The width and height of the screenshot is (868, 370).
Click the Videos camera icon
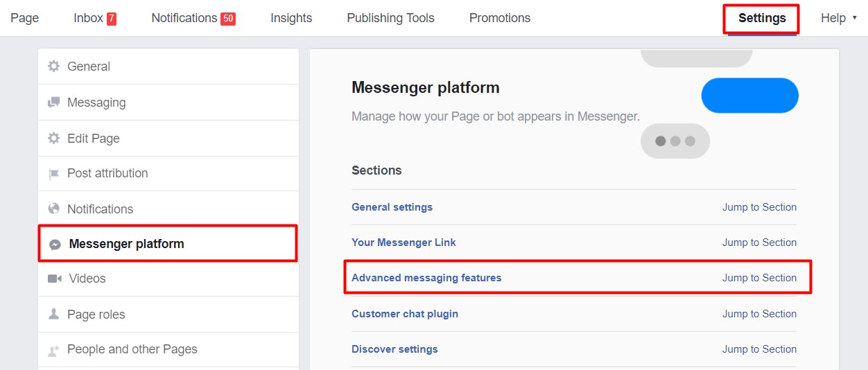(x=55, y=279)
